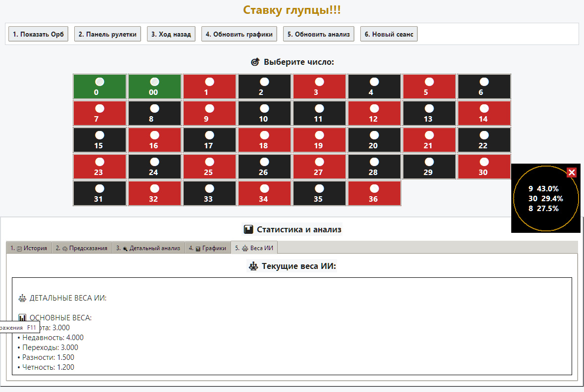Pick red number 34
584x392 pixels.
click(264, 193)
